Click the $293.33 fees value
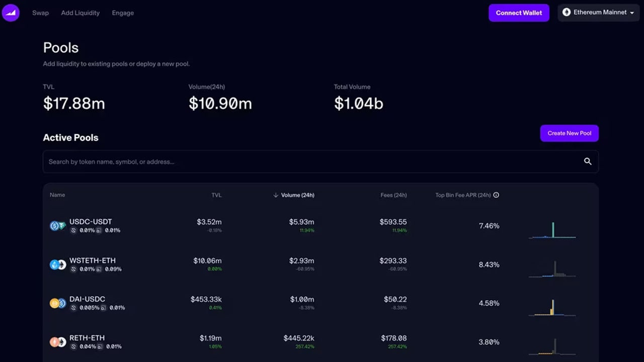644x362 pixels. pos(393,260)
